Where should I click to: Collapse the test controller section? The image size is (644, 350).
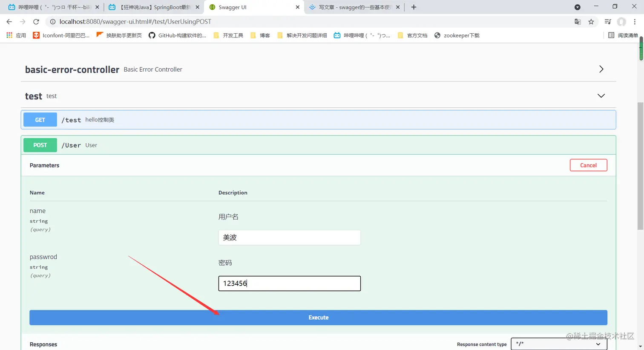[x=601, y=96]
